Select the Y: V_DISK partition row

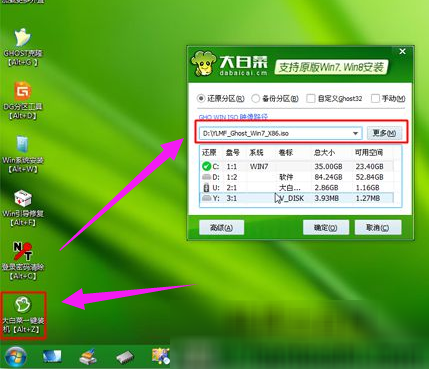click(x=297, y=198)
